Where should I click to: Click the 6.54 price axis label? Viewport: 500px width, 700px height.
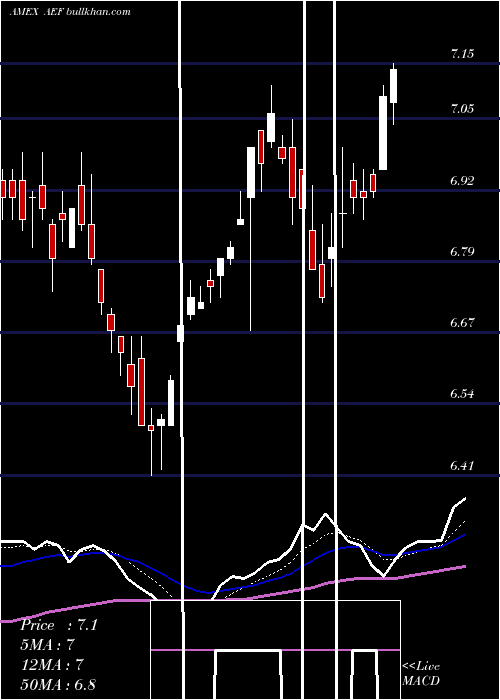pos(462,394)
